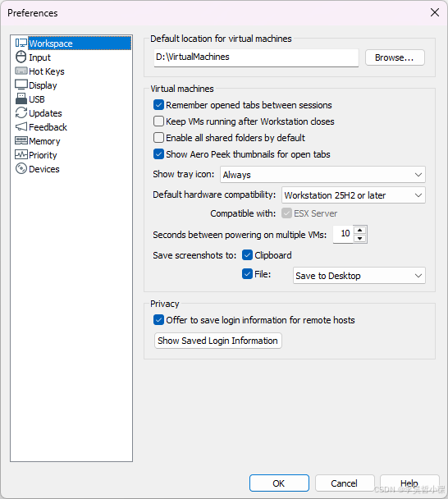Click Show Saved Login Information button

[x=218, y=341]
